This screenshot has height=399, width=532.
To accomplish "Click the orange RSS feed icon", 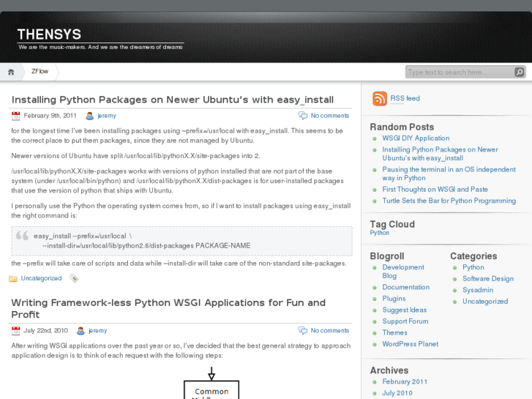I will click(x=379, y=99).
